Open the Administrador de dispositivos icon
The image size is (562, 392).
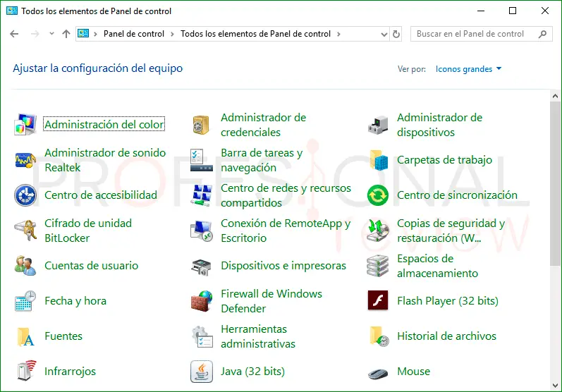click(x=378, y=125)
